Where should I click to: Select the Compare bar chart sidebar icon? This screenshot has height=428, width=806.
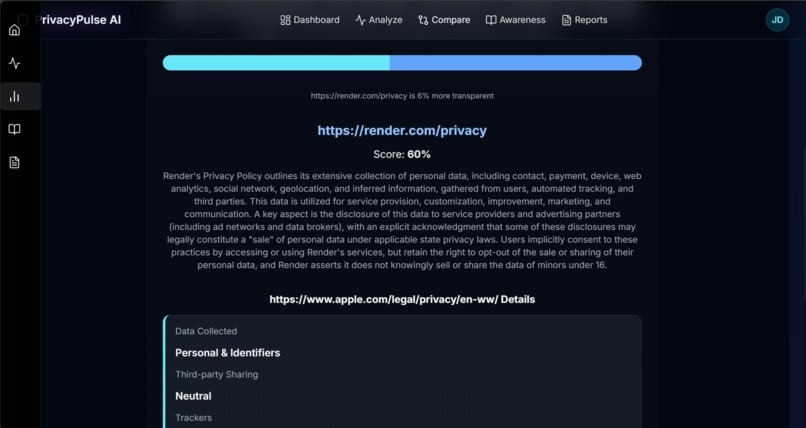pos(14,96)
